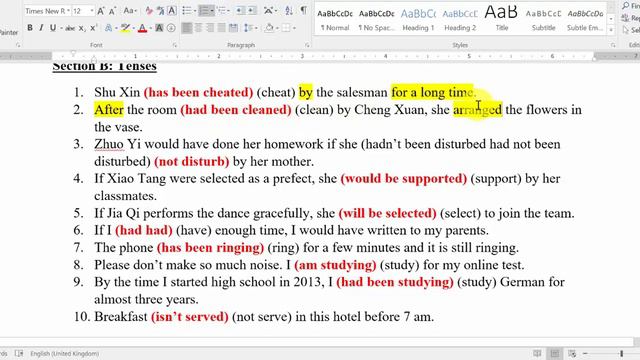
Task: Expand the Styles gallery
Action: [611, 30]
